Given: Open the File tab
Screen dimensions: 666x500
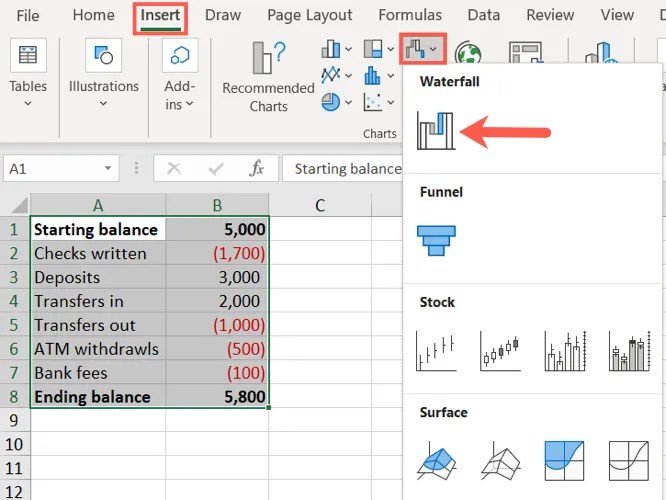Looking at the screenshot, I should (28, 16).
